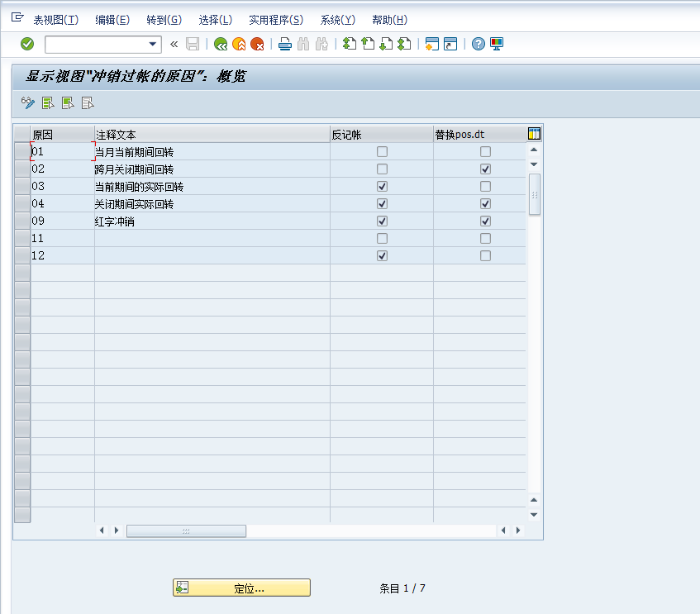This screenshot has width=700, height=614.
Task: Click the scroll-up arrow of the vertical scrollbar
Action: pyautogui.click(x=534, y=150)
